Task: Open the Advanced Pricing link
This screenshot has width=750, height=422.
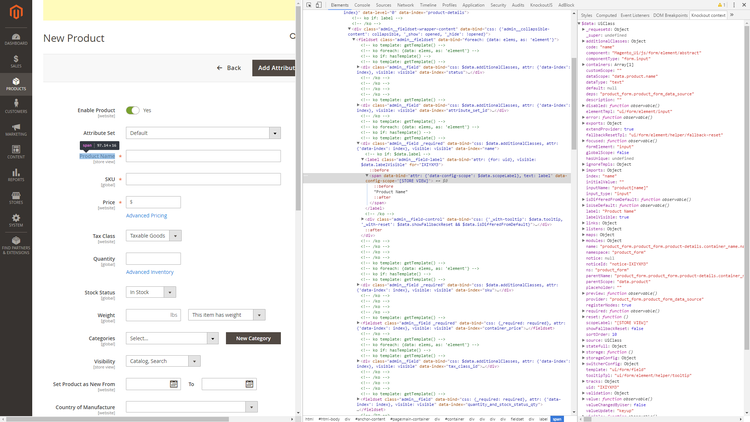Action: click(x=146, y=215)
